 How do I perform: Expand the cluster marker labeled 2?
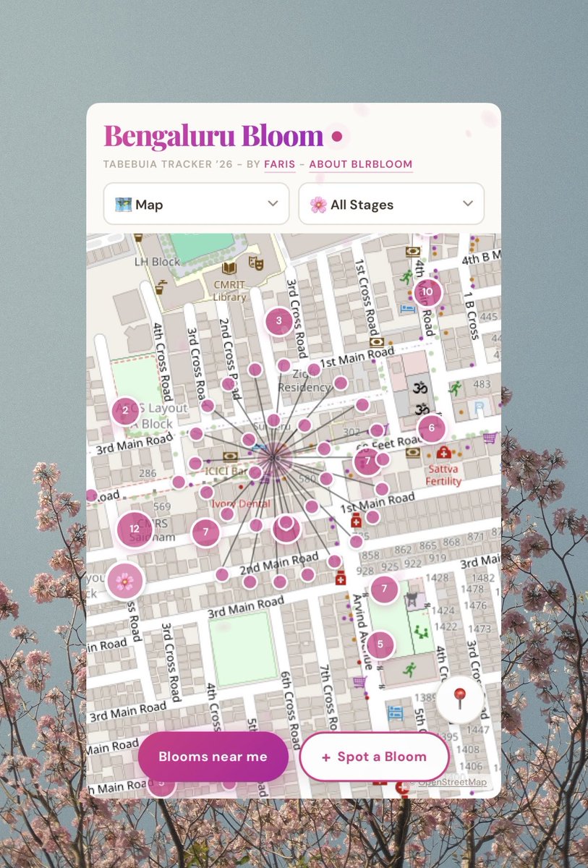point(125,411)
